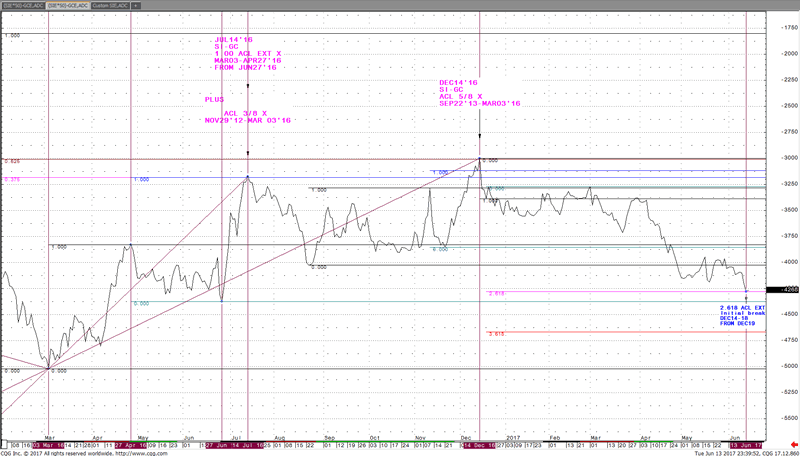Select the NOV29'12-MAR 03'16 annotation line
This screenshot has height=456, width=800.
(x=247, y=120)
